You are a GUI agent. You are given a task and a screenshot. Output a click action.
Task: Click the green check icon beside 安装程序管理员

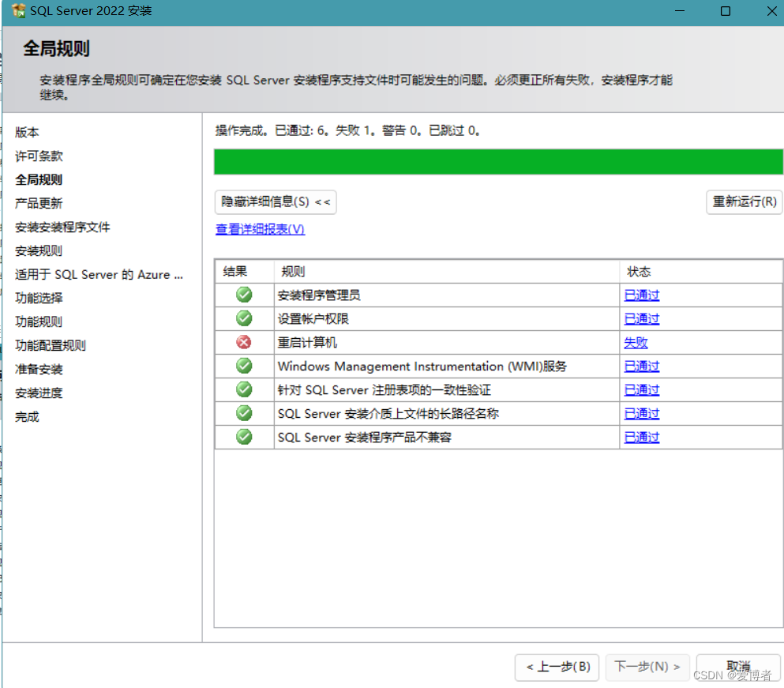(x=244, y=295)
